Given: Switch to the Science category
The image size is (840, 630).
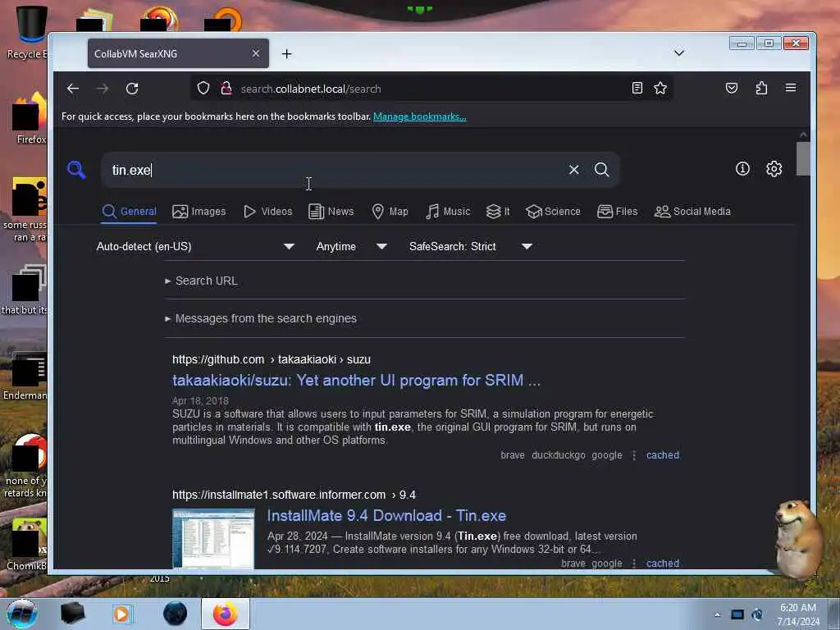Looking at the screenshot, I should [553, 211].
